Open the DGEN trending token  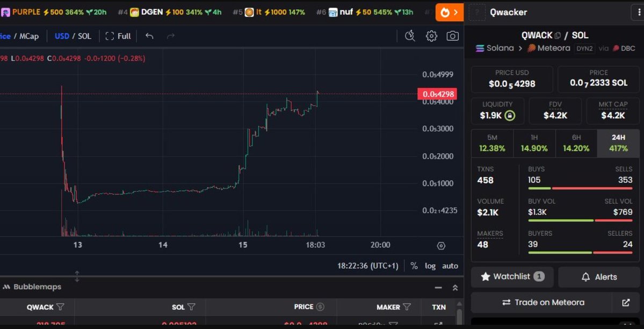coord(170,12)
